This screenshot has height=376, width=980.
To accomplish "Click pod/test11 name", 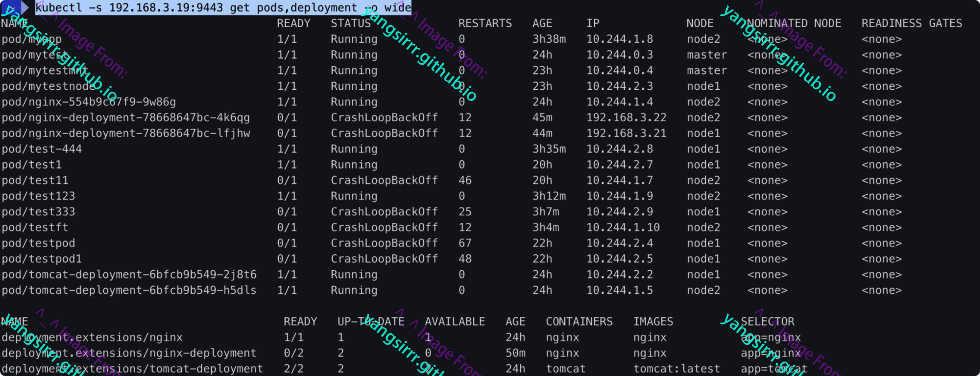I will (x=35, y=180).
